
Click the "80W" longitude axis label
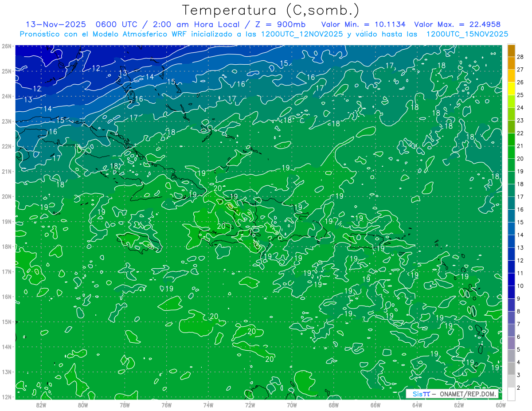coord(83,405)
